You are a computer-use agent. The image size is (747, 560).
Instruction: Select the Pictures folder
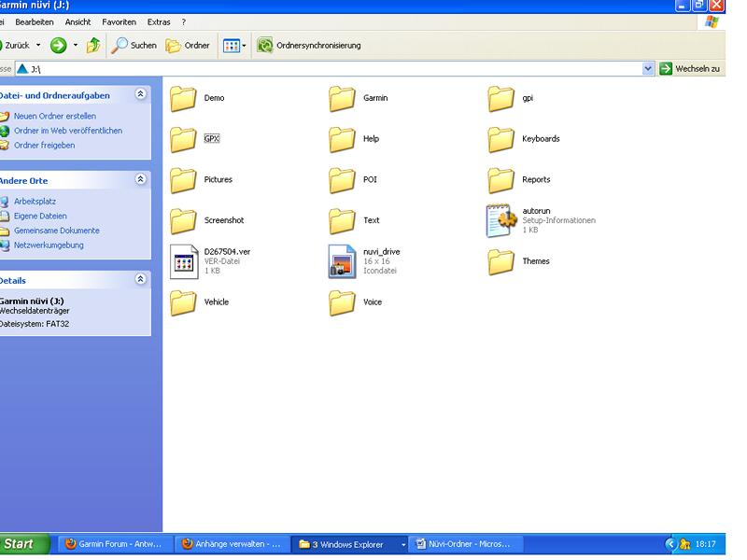click(201, 180)
